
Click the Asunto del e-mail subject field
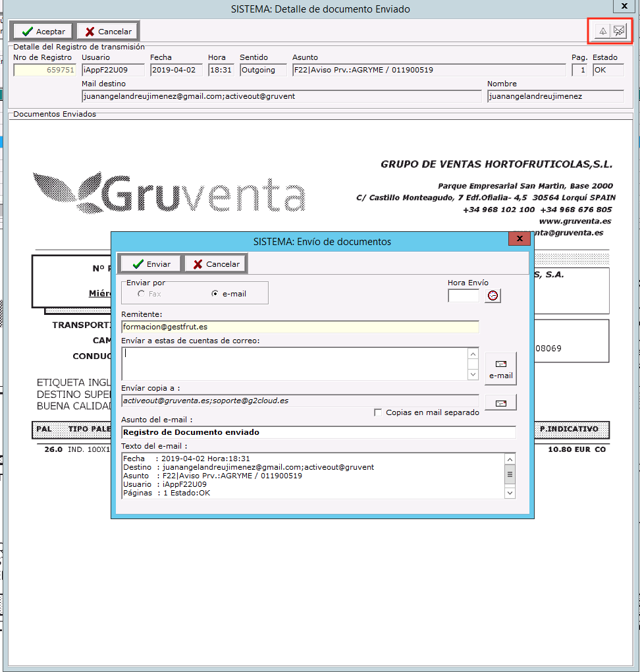(319, 432)
